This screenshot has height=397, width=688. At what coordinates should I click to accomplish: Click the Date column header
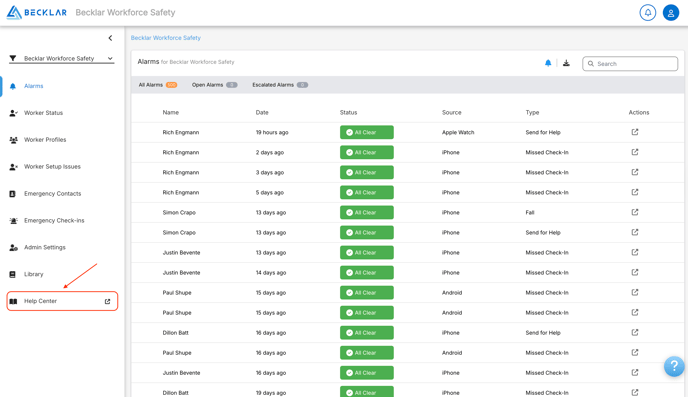[x=262, y=112]
